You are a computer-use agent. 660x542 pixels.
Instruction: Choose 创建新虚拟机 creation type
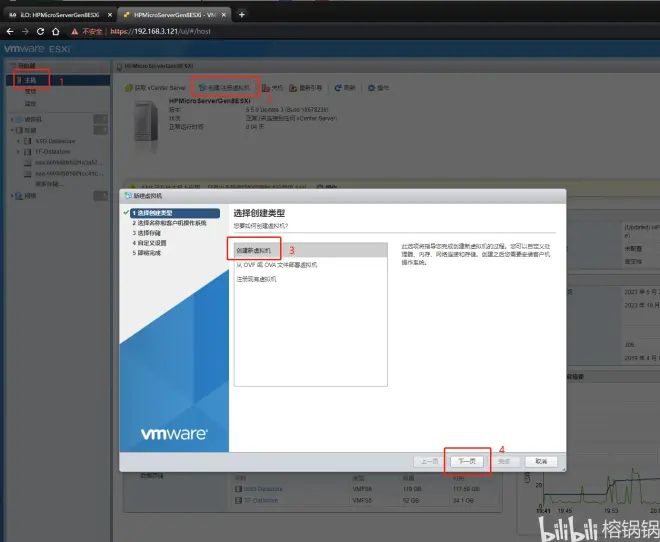311,250
